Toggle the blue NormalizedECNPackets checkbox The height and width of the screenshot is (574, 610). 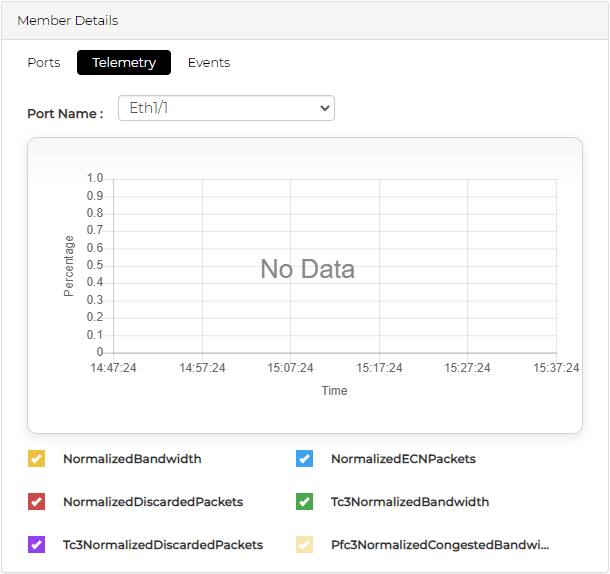tap(305, 459)
